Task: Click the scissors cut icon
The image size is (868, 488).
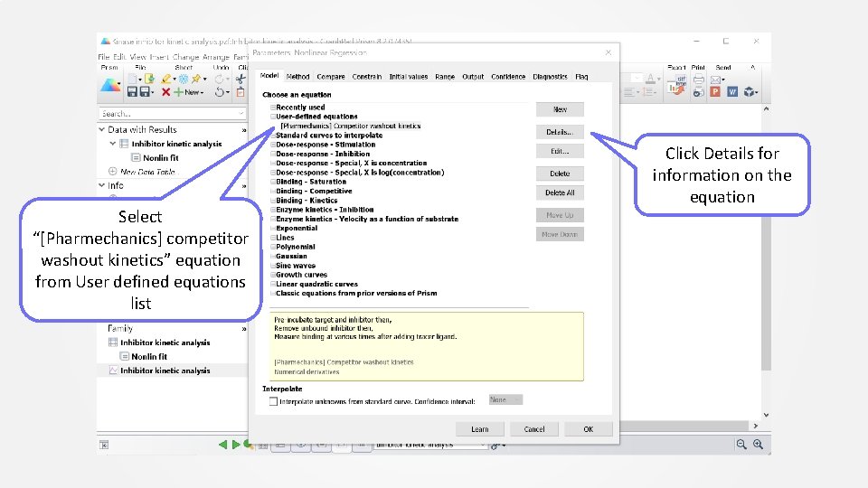Action: [x=241, y=80]
